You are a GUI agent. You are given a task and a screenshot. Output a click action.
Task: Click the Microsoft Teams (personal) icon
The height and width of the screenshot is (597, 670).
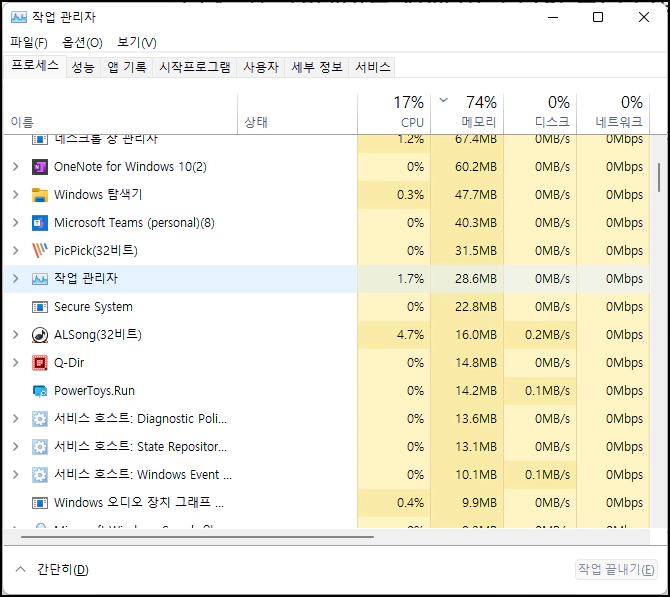click(40, 223)
